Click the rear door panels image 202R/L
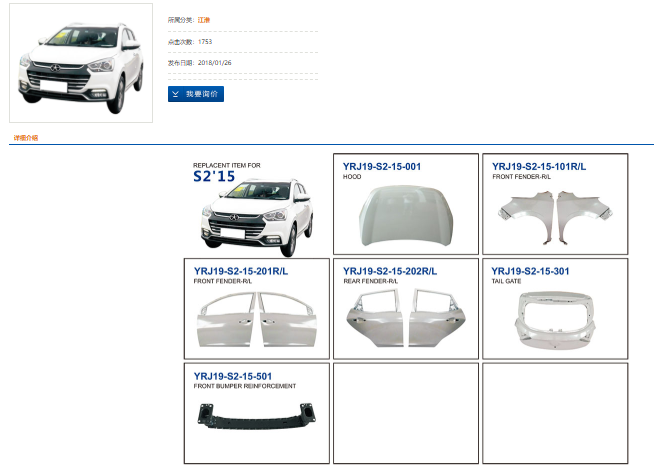Image resolution: width=654 pixels, height=468 pixels. click(x=406, y=318)
